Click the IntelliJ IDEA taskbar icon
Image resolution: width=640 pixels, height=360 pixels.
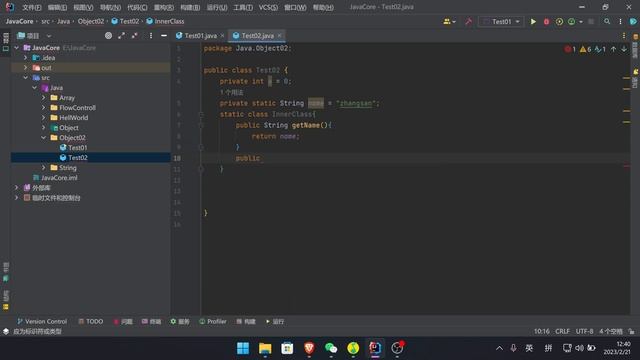375,348
